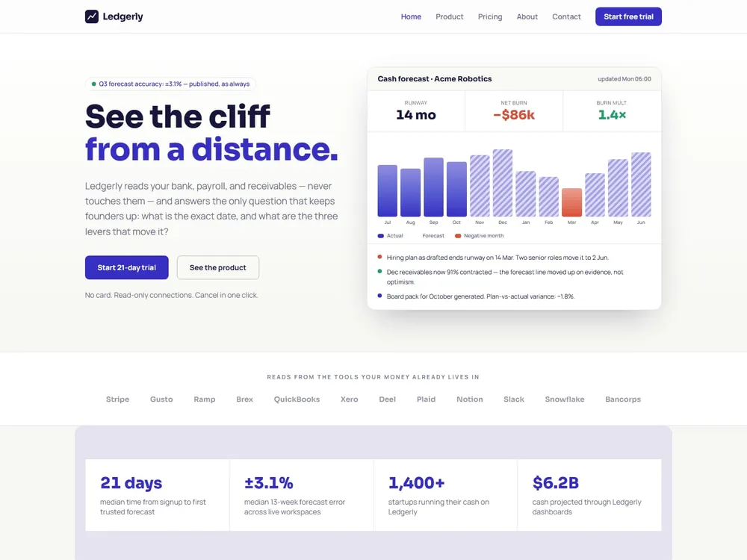Click See the product button
Viewport: 747px width, 560px height.
click(217, 267)
